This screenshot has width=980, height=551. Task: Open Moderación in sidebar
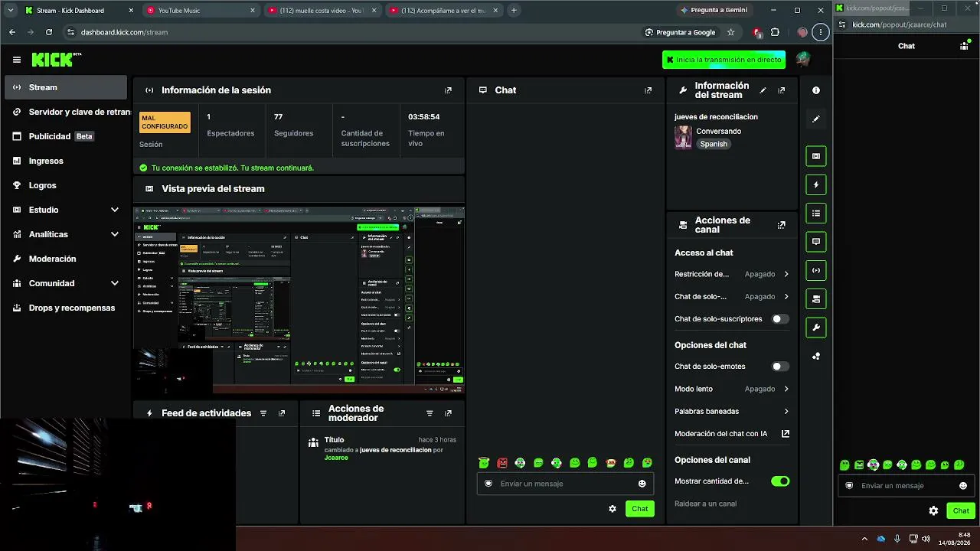coord(66,259)
